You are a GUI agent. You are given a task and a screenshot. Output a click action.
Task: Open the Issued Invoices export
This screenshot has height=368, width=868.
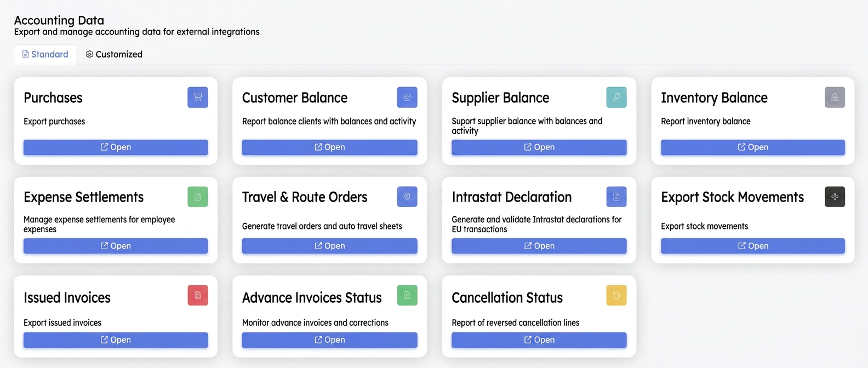pos(116,340)
